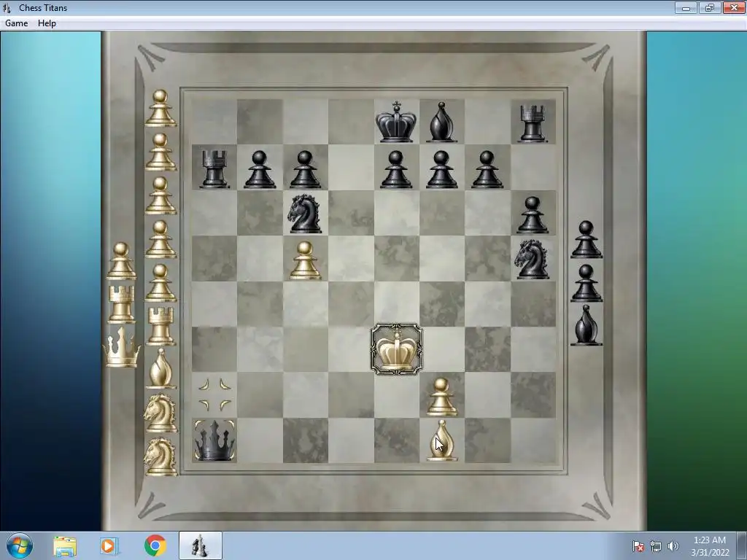Select the black king on e8
This screenshot has height=560, width=747.
click(396, 122)
